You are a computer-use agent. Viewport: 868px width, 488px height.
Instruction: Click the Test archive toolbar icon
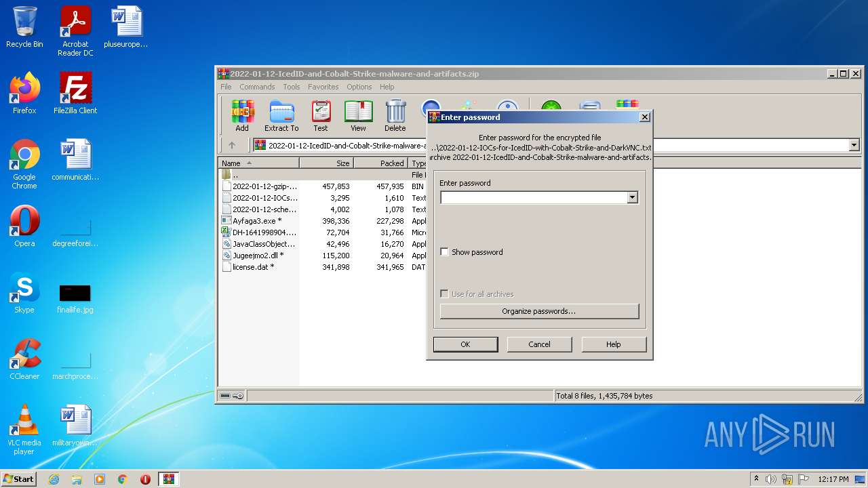pyautogui.click(x=321, y=115)
